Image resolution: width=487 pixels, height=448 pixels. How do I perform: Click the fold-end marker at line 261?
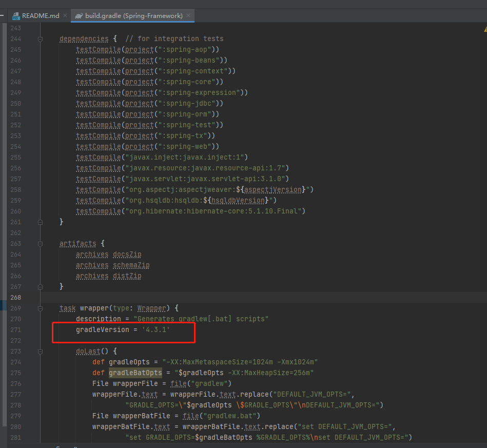coord(40,222)
